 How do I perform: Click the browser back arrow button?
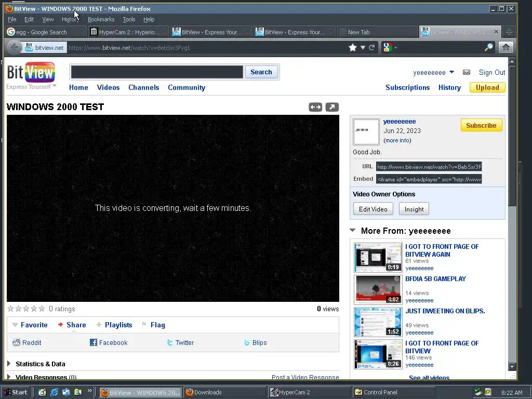[14, 47]
